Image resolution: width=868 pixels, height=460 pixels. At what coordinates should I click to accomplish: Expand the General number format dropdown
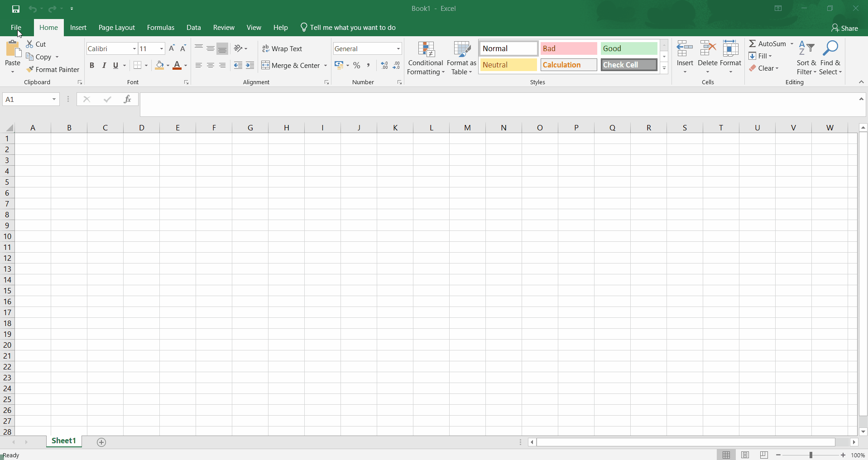pos(398,48)
